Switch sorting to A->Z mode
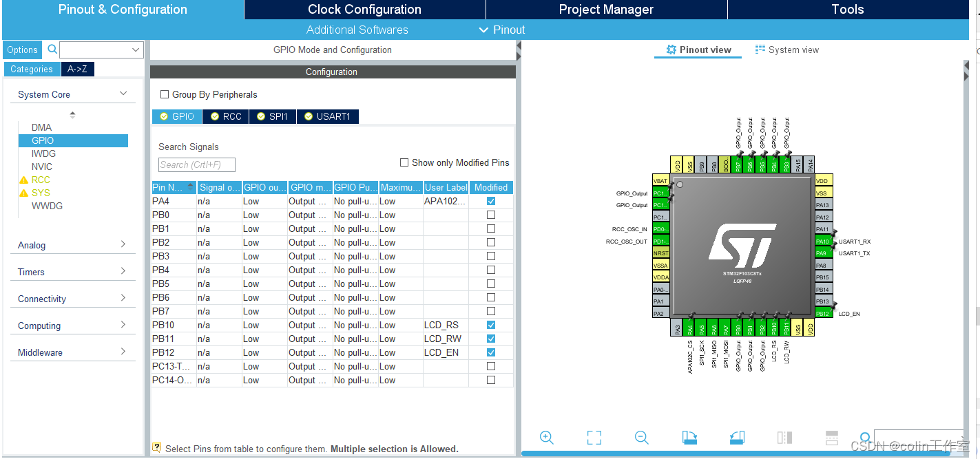Screen dimensions: 980x459 coord(77,69)
